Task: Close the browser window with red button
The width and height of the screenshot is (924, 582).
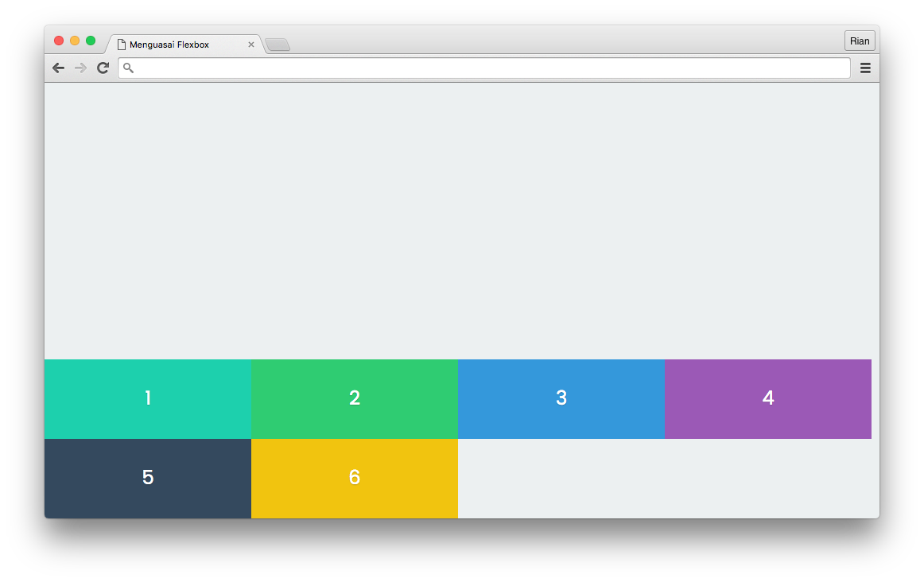Action: tap(59, 41)
